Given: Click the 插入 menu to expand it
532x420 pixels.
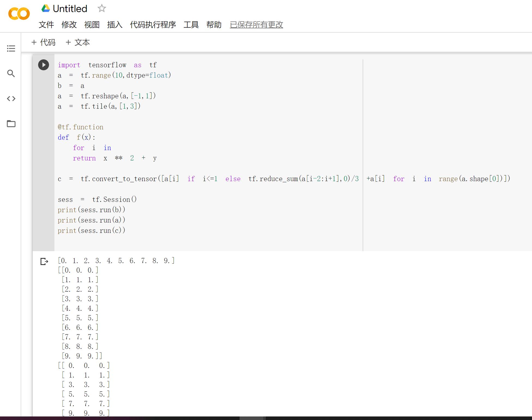Looking at the screenshot, I should (115, 25).
